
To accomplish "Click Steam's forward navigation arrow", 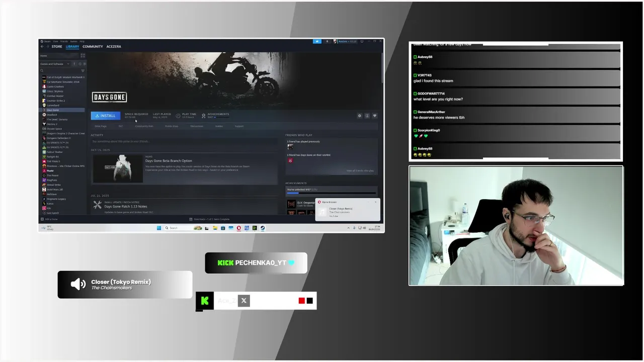I will [48, 47].
